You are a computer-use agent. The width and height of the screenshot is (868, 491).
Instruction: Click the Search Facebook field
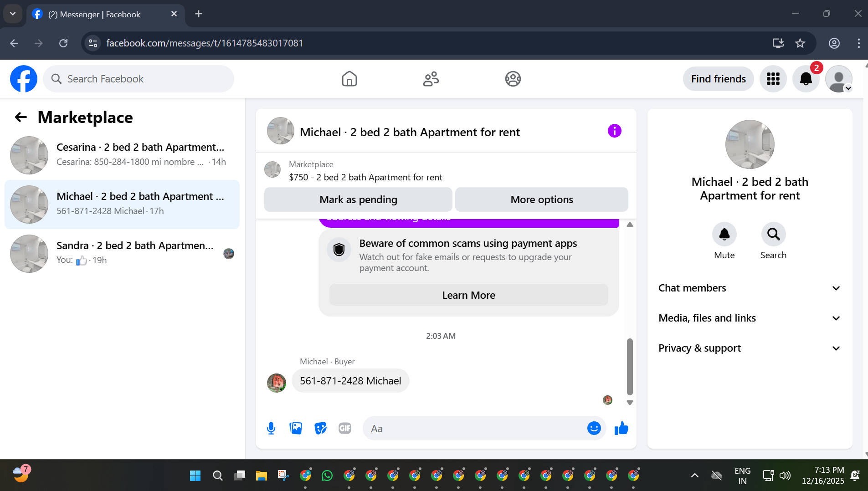click(139, 79)
